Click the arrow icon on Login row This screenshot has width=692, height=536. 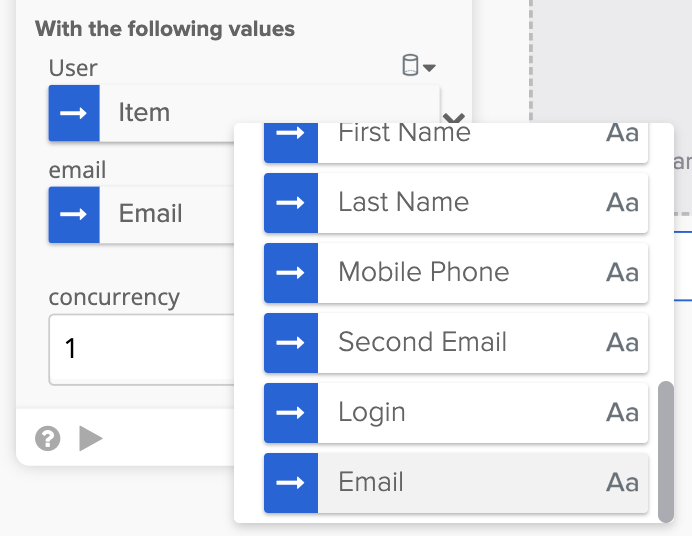[x=290, y=412]
